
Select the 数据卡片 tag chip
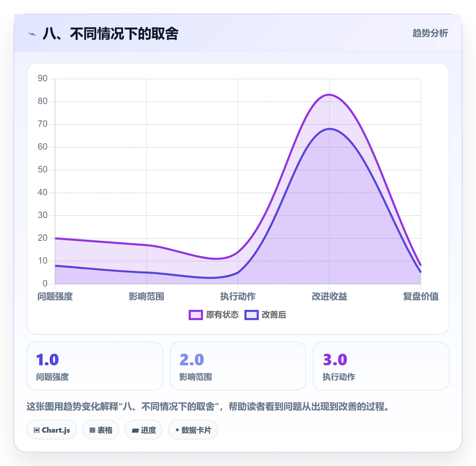(193, 430)
